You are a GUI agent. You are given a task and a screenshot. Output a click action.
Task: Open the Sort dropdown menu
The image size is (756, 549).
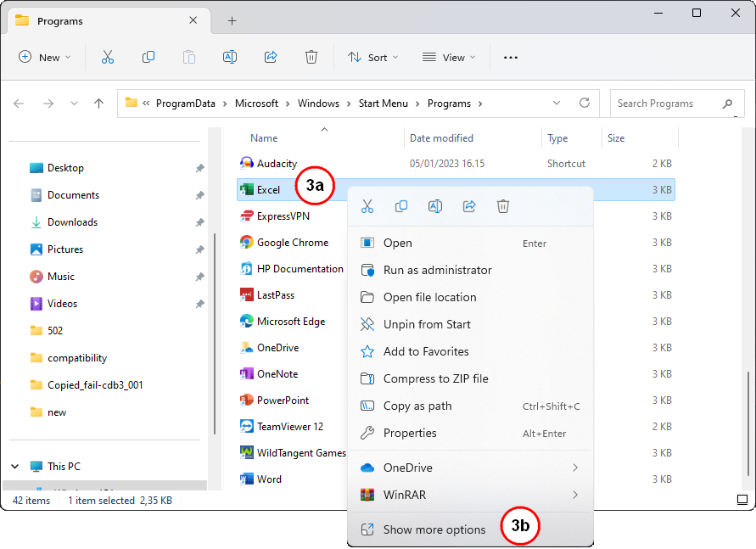point(373,58)
